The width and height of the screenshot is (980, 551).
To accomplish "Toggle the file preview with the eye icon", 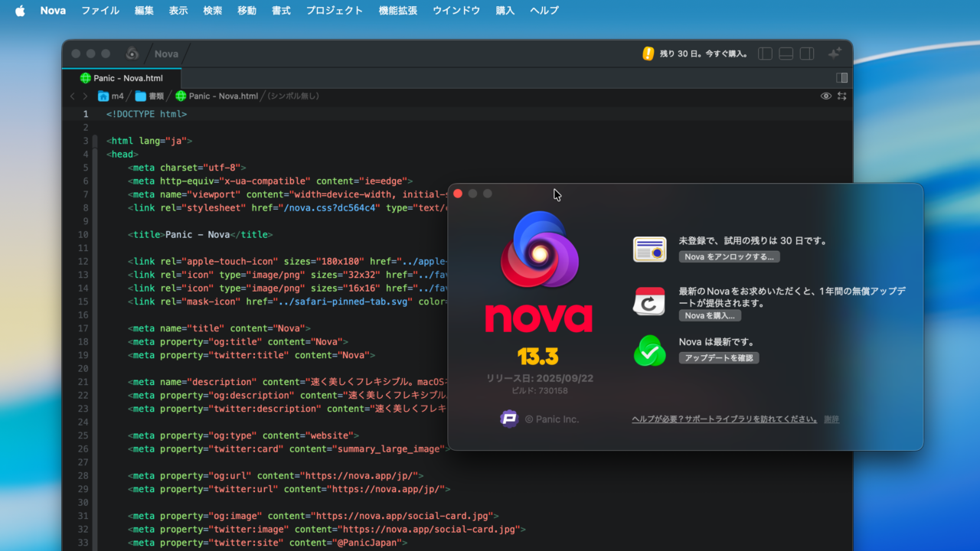I will [x=825, y=96].
